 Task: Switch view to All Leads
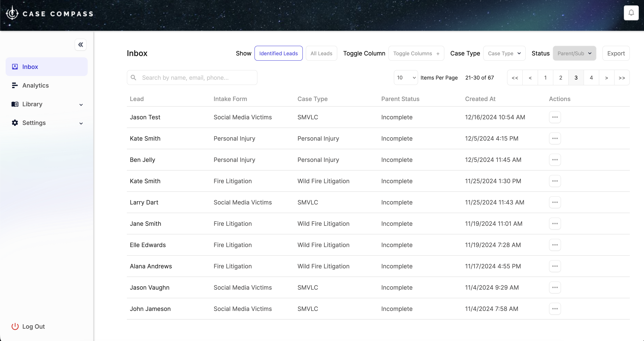pyautogui.click(x=321, y=53)
